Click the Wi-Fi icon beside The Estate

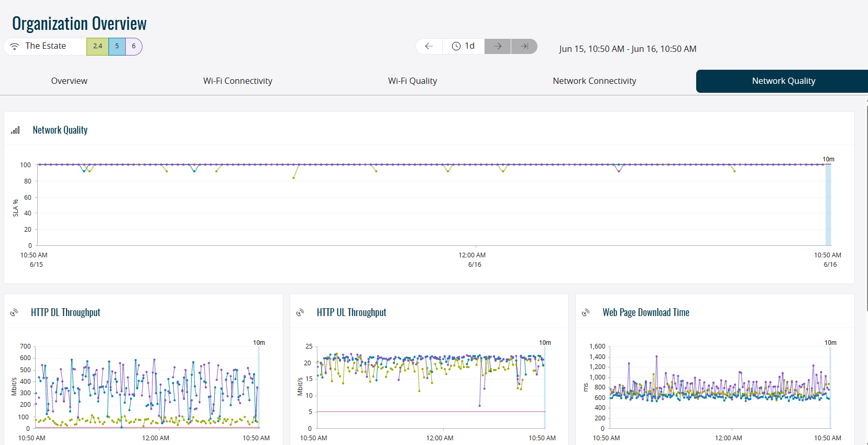pos(15,46)
